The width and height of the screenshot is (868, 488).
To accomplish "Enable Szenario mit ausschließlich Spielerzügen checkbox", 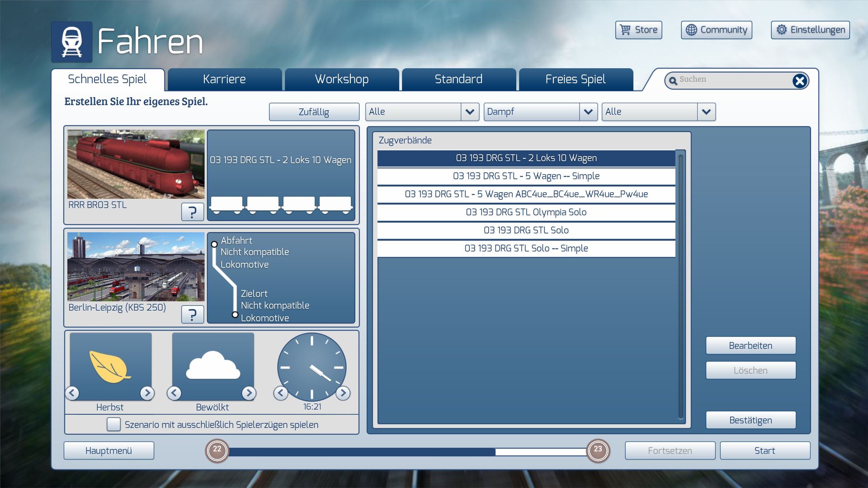I will [x=113, y=424].
